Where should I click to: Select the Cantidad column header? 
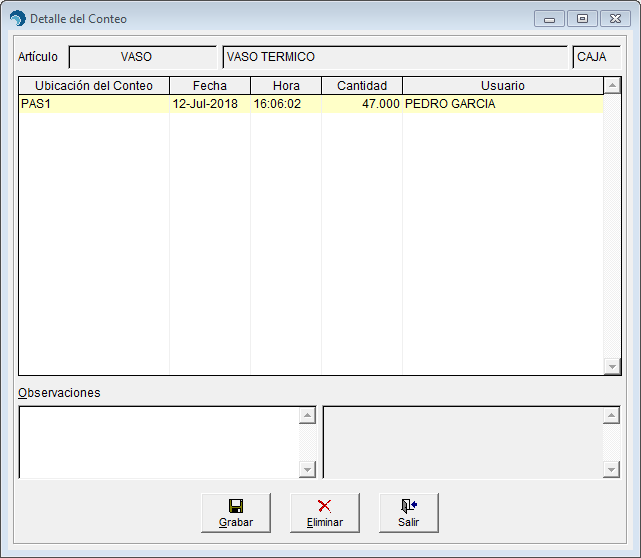pos(362,86)
